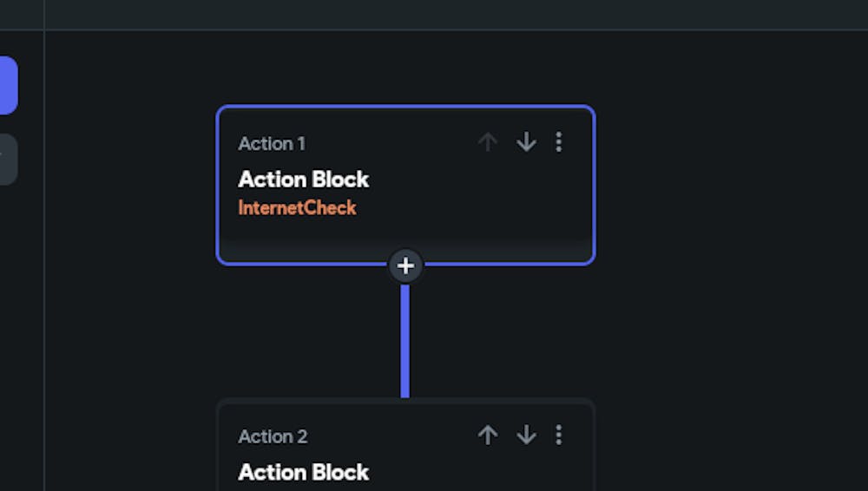Click the InternetCheck action name
Viewport: 868px width, 491px height.
297,208
